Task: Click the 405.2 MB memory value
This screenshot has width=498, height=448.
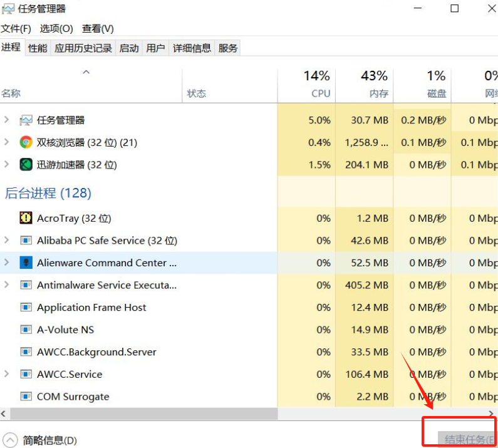Action: (x=366, y=285)
